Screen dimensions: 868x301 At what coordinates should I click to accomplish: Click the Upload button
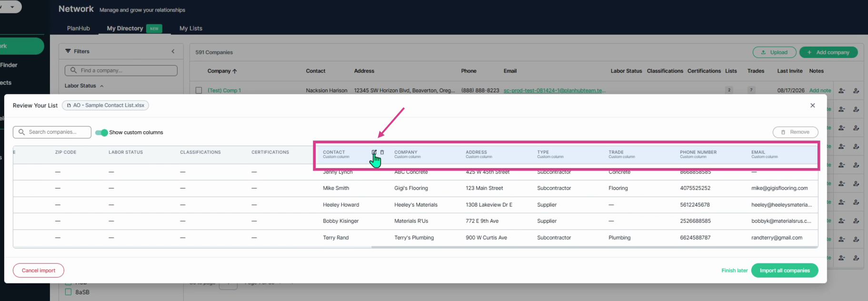coord(774,52)
